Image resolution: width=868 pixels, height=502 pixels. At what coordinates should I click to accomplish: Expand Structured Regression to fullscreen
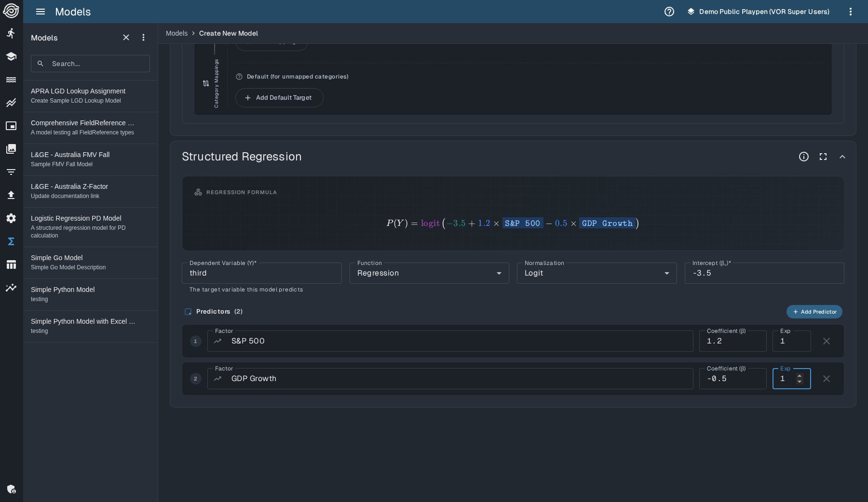(x=823, y=157)
